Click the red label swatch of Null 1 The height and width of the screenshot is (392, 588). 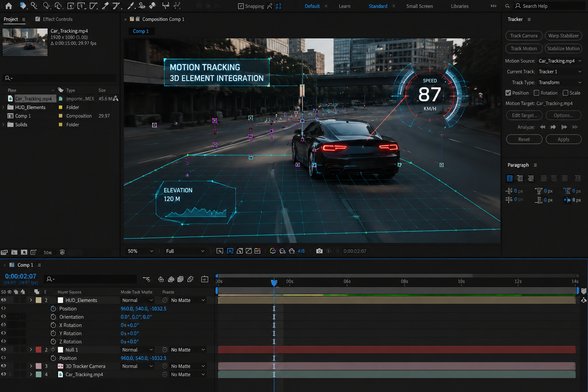[39, 350]
